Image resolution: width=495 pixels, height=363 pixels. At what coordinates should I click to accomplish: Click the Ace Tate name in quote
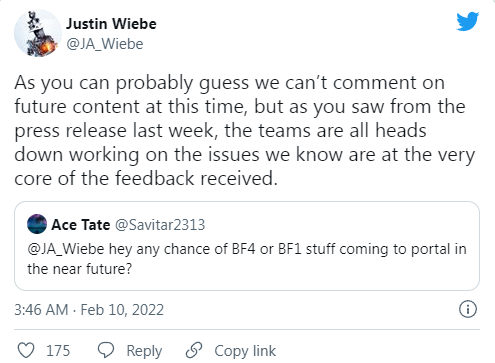tap(81, 225)
